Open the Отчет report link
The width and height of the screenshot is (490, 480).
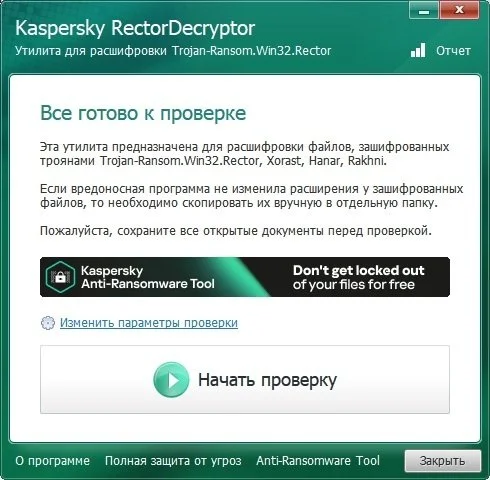coord(453,51)
